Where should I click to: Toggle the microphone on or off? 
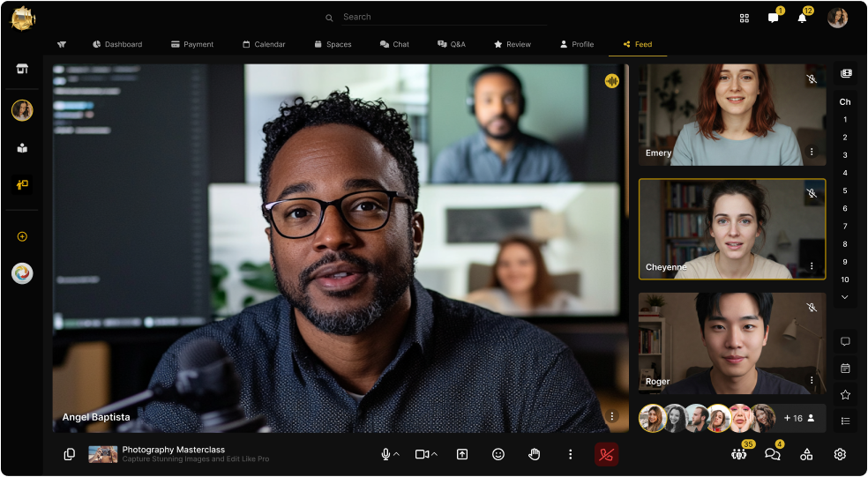pyautogui.click(x=385, y=454)
